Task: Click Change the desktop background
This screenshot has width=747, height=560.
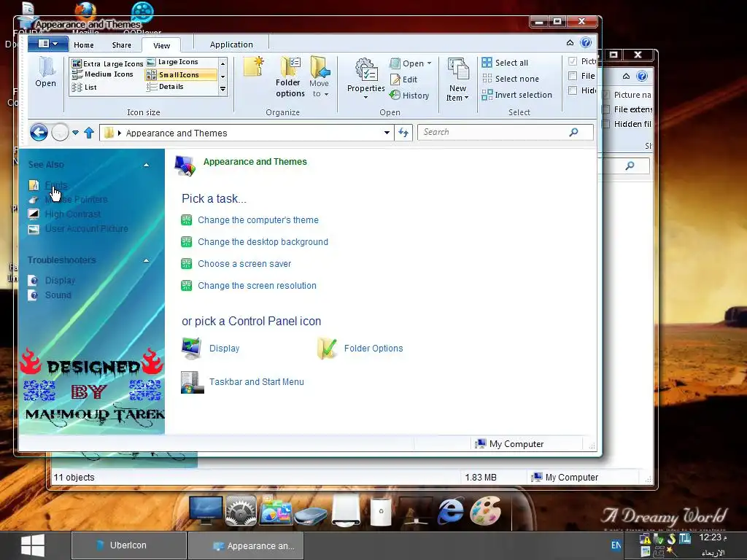Action: point(263,242)
